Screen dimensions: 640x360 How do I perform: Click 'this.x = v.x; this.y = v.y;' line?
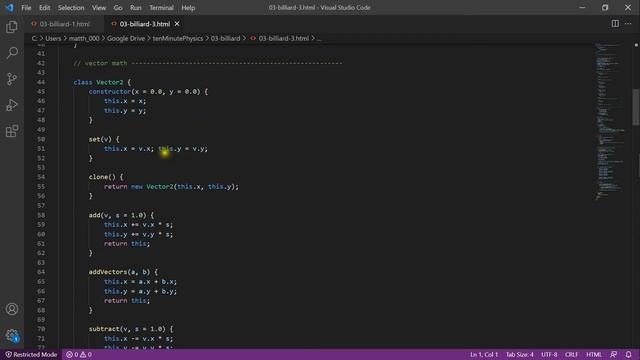156,149
